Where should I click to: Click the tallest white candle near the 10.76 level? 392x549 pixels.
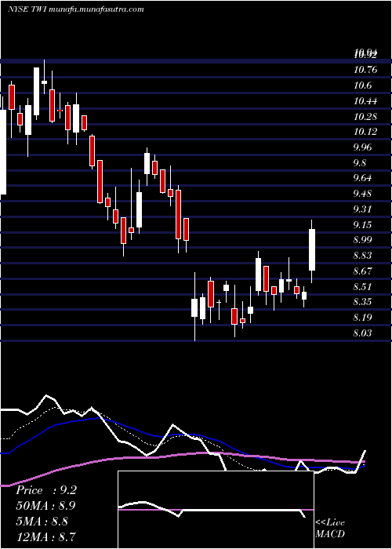(x=36, y=92)
